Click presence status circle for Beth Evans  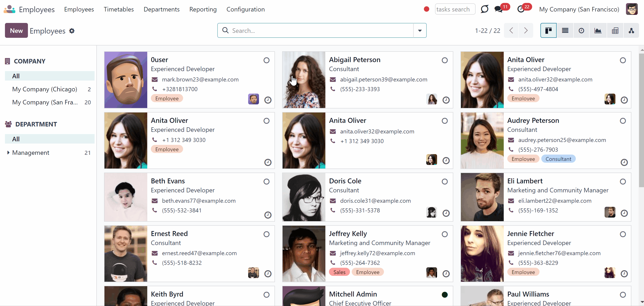[267, 182]
